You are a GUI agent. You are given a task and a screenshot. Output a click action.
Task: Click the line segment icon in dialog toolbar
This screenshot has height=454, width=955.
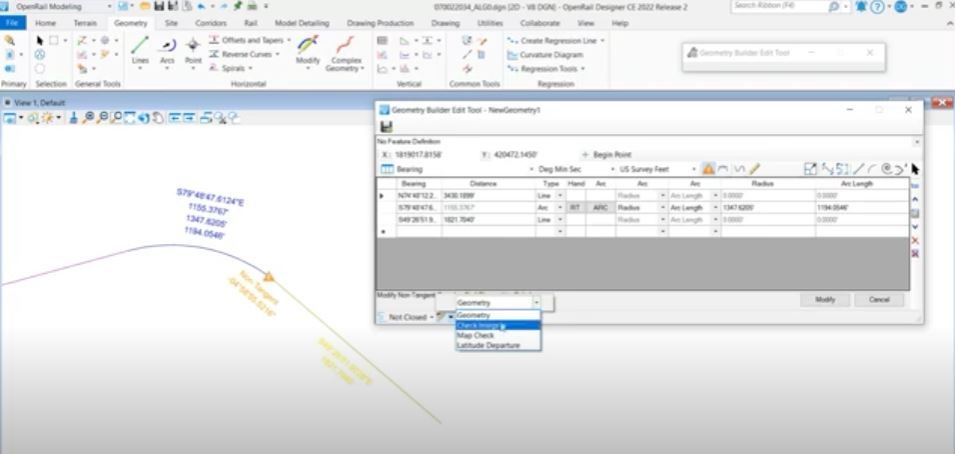pos(858,169)
